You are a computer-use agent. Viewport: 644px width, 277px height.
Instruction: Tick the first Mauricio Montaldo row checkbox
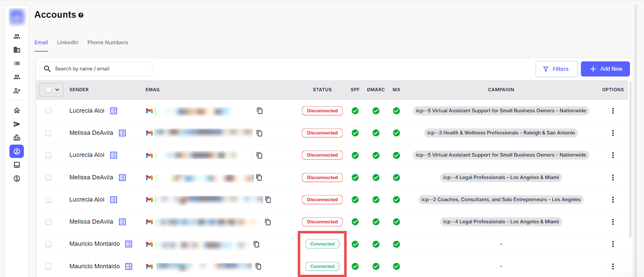click(48, 244)
